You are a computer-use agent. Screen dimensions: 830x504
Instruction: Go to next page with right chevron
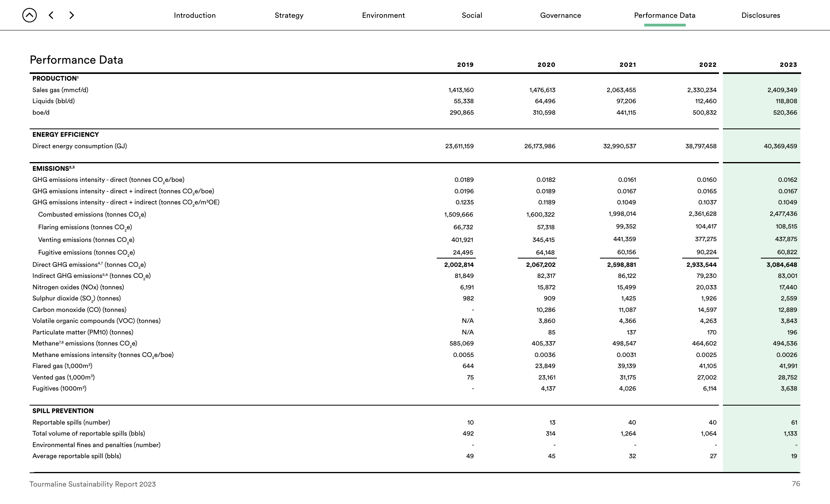(72, 15)
